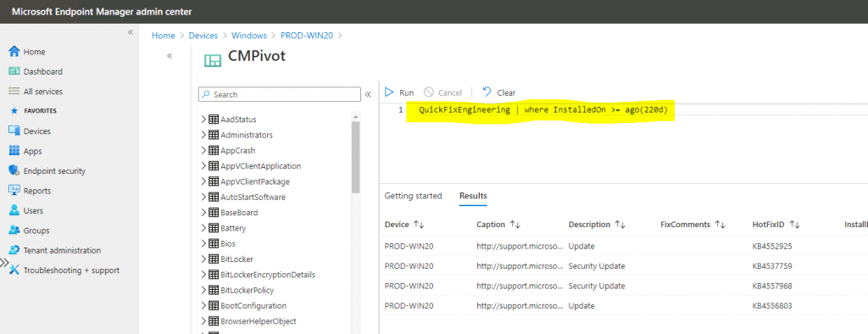This screenshot has width=868, height=334.
Task: Open All services in the sidebar
Action: coord(36,92)
